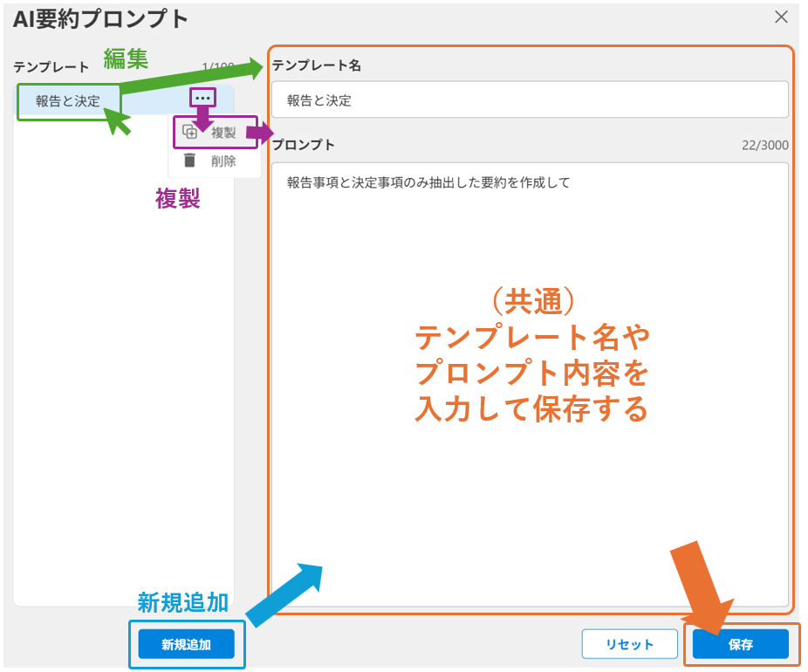Select 複製 from the context menu

tap(223, 133)
